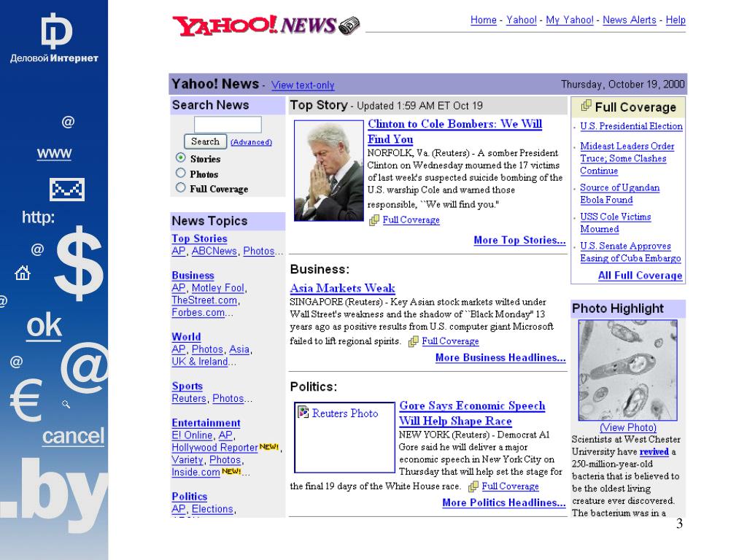
Task: Click the broken Reuters Photo image icon
Action: [x=303, y=412]
